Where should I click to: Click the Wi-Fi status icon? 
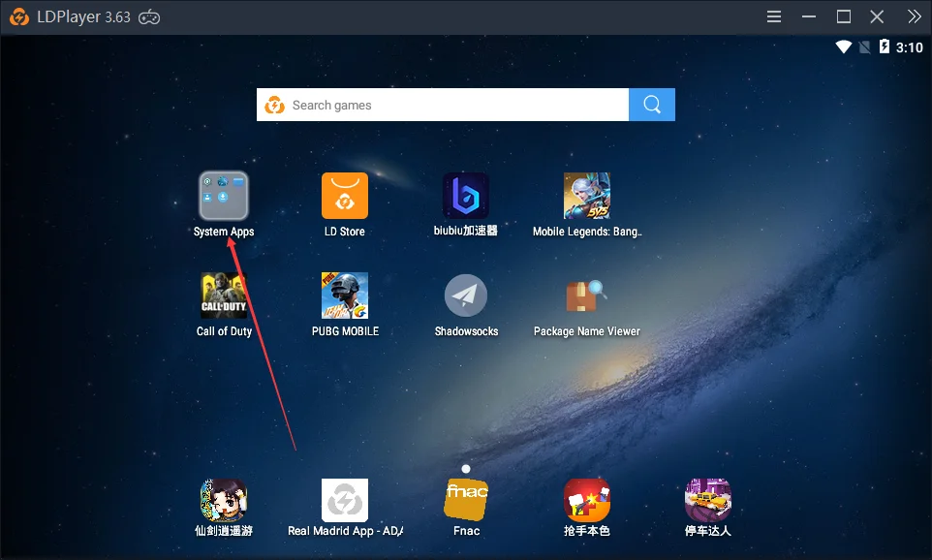tap(844, 47)
